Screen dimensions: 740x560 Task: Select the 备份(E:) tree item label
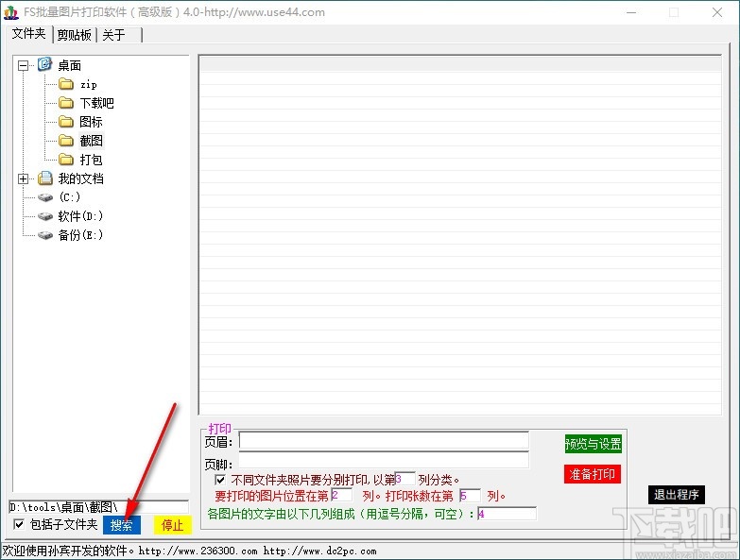[x=80, y=235]
